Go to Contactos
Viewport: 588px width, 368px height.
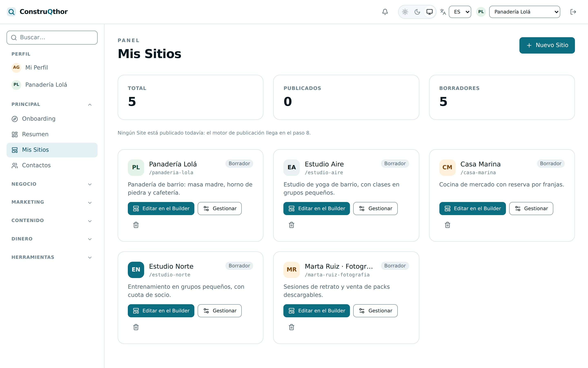tap(52, 165)
